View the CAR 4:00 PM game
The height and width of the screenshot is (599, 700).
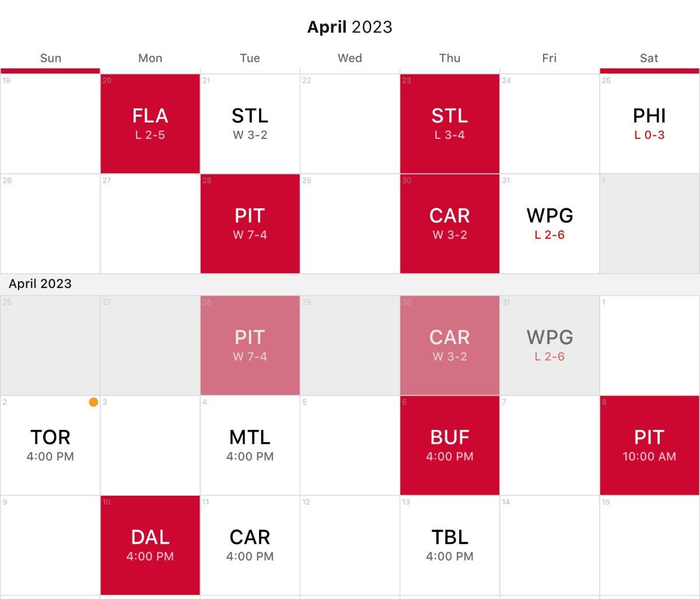250,545
